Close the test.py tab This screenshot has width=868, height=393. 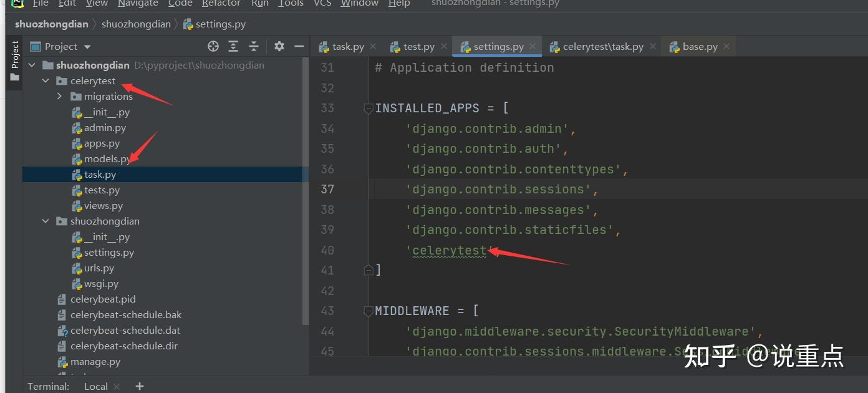click(443, 46)
